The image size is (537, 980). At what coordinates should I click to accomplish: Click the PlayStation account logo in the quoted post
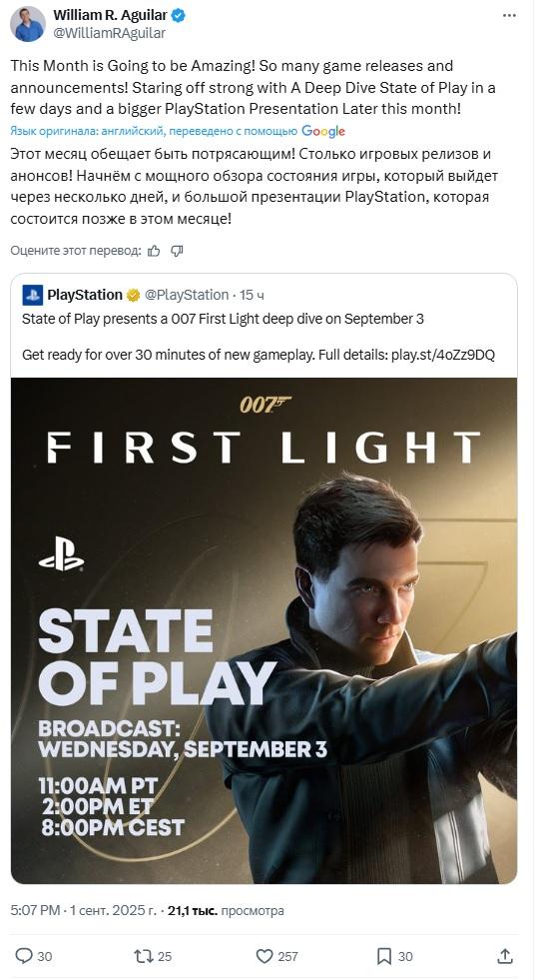click(x=33, y=295)
